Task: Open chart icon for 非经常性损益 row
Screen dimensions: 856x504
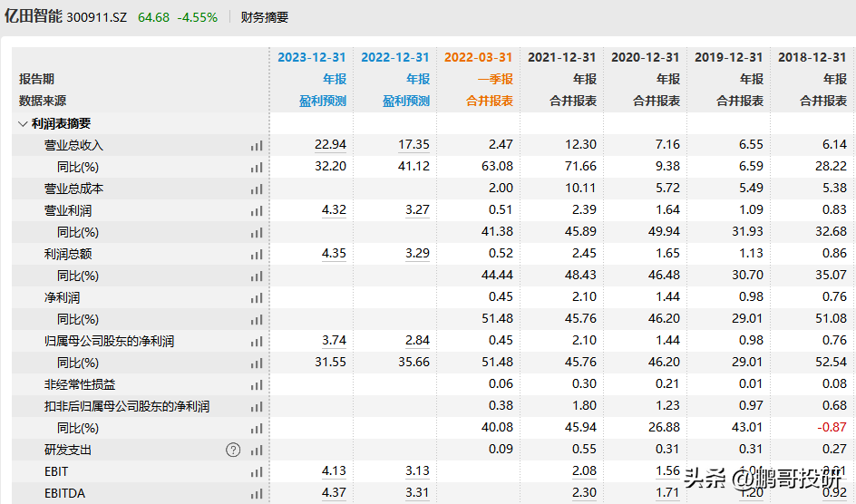Action: (257, 385)
